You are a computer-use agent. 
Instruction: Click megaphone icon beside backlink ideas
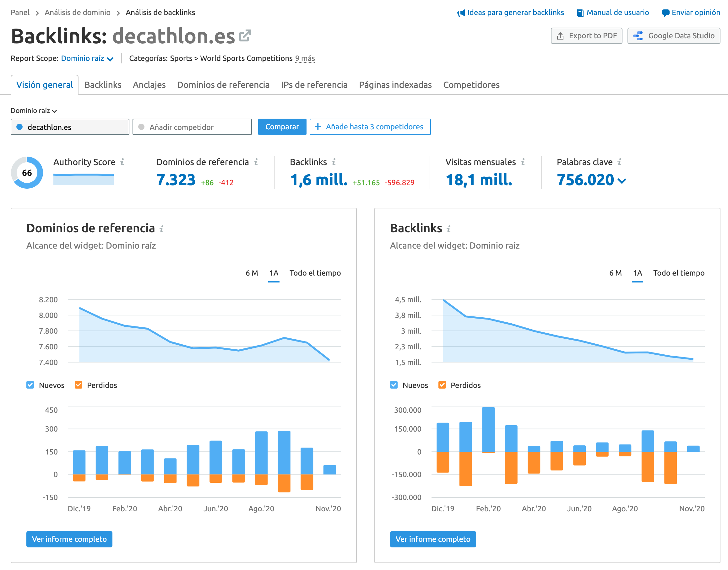pos(461,13)
